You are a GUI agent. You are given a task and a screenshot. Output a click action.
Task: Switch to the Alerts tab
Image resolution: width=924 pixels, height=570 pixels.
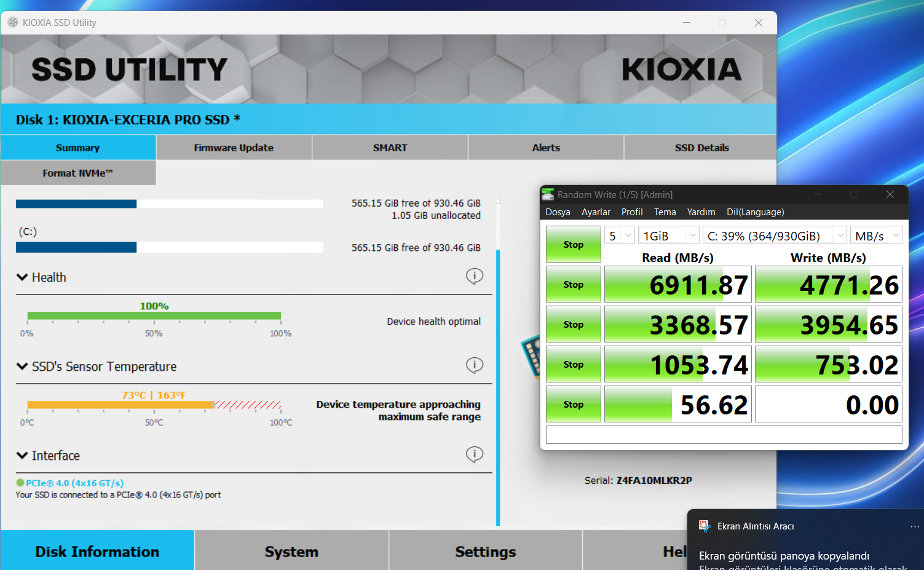coord(546,148)
